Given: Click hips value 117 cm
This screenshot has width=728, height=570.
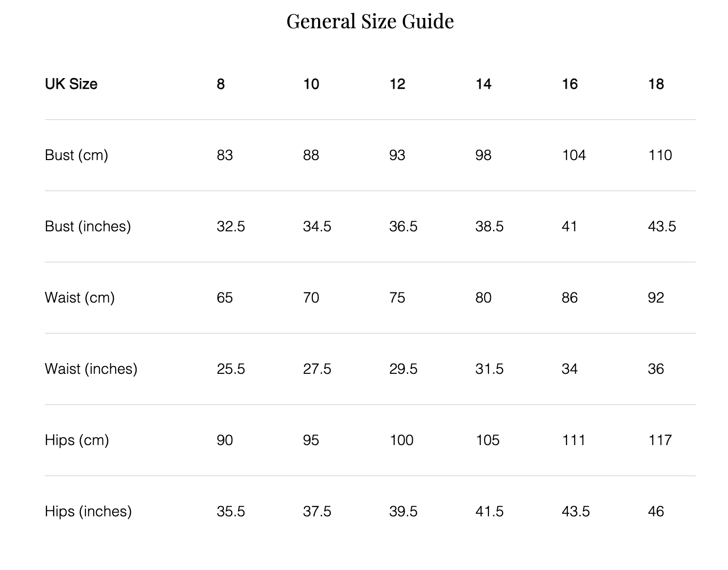Looking at the screenshot, I should [x=660, y=440].
